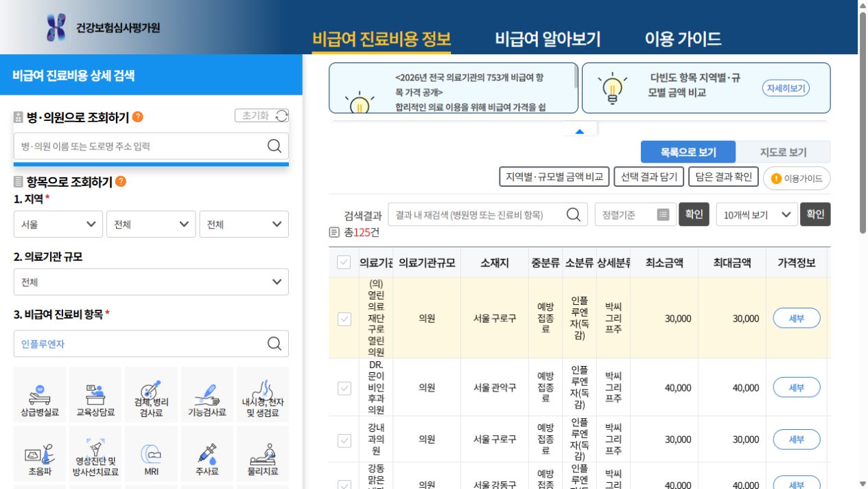Image resolution: width=868 pixels, height=489 pixels.
Task: Click the 건강보험심사평가원 logo
Action: coord(103,27)
